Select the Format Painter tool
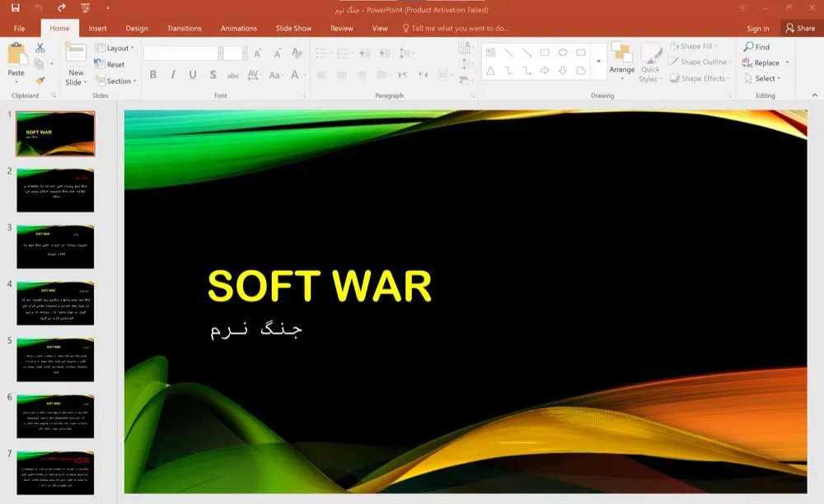Image resolution: width=824 pixels, height=504 pixels. click(41, 80)
